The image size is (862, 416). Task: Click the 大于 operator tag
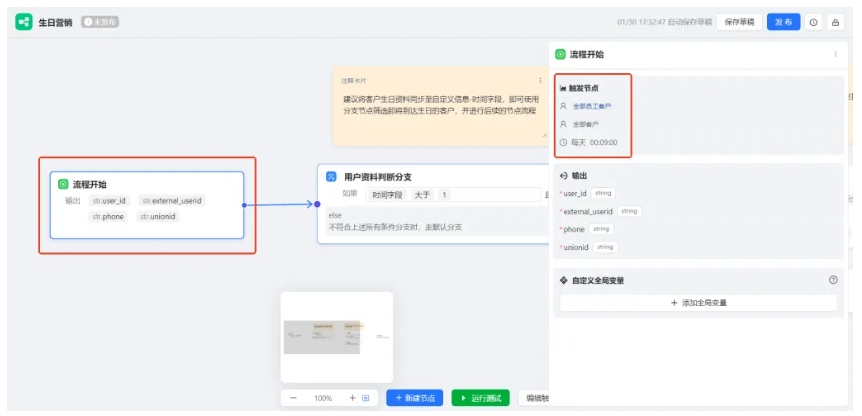coord(422,195)
